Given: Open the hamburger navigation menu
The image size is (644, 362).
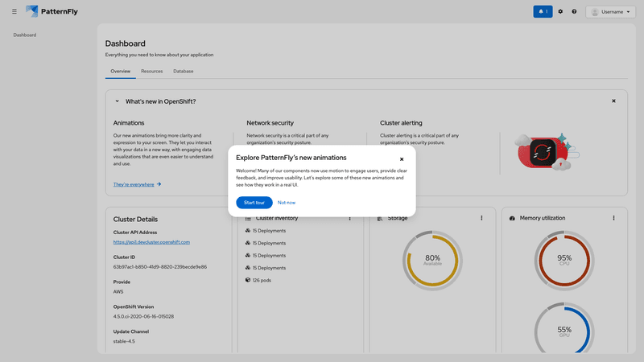Looking at the screenshot, I should click(14, 12).
